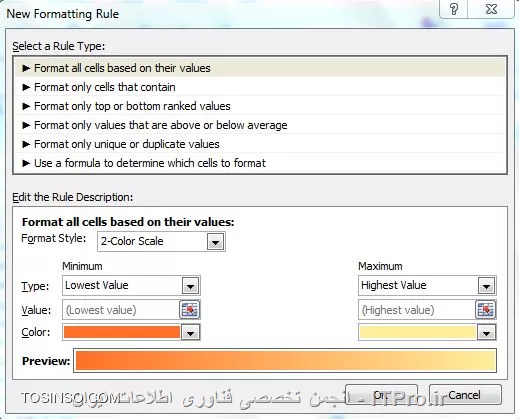Cancel the New Formatting Rule dialog
The height and width of the screenshot is (419, 519).
click(x=465, y=395)
